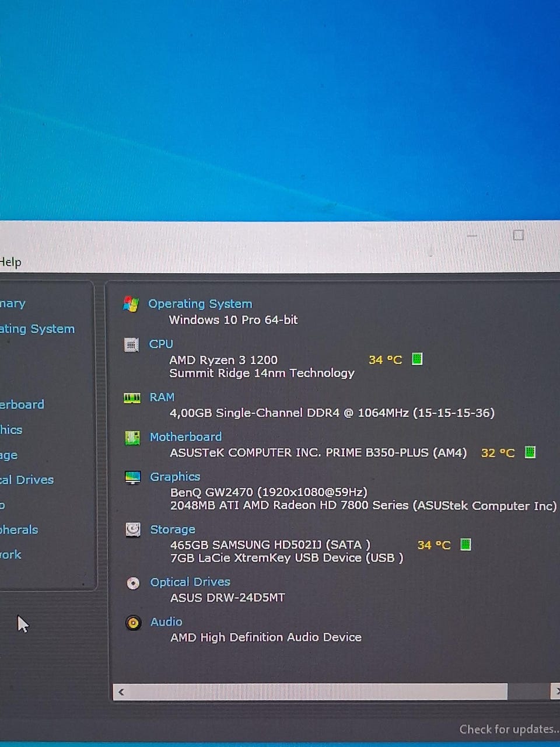This screenshot has width=560, height=747.
Task: Click the 7GB LaCie XtremKey USB text
Action: click(286, 558)
